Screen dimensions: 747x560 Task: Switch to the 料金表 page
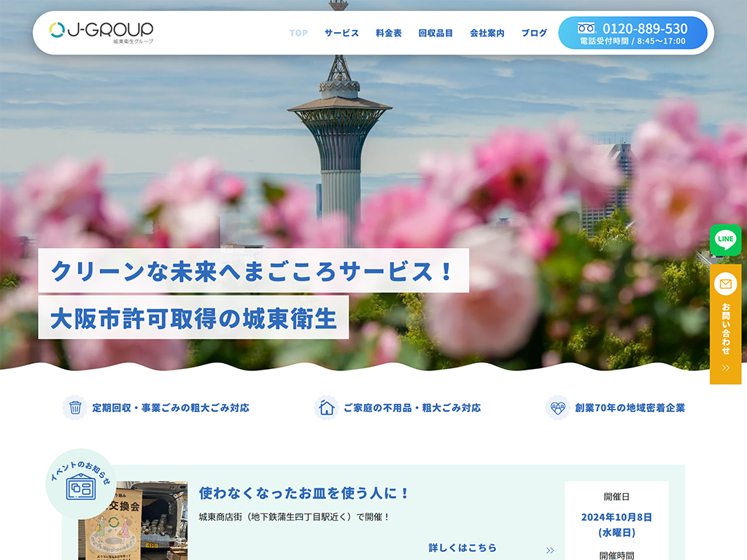(387, 33)
